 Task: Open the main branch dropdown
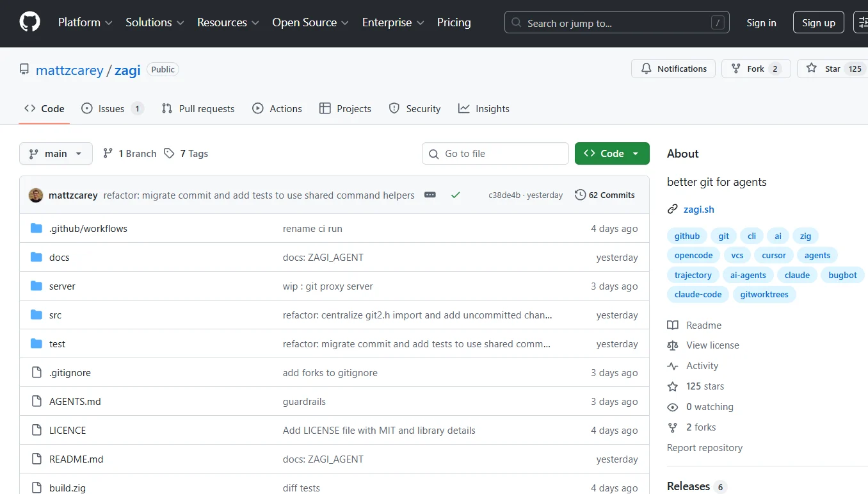click(56, 154)
